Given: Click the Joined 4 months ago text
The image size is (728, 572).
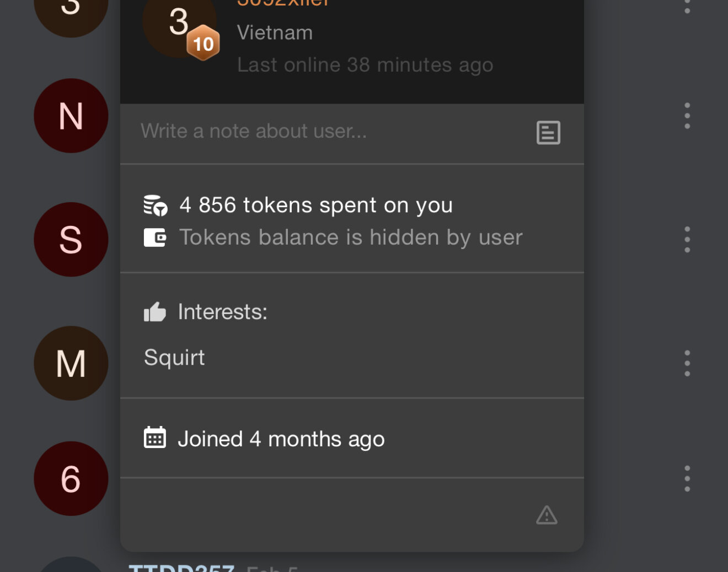Looking at the screenshot, I should [x=281, y=439].
